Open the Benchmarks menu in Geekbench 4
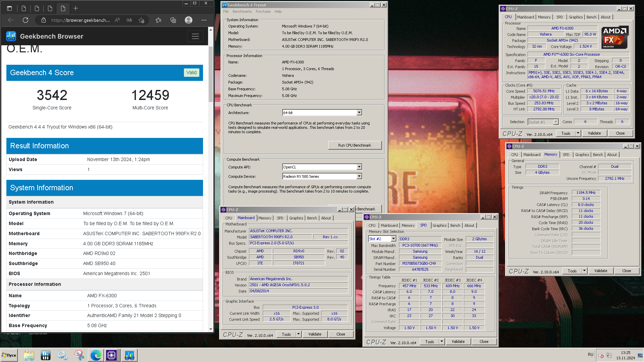This screenshot has width=644, height=362. (242, 11)
